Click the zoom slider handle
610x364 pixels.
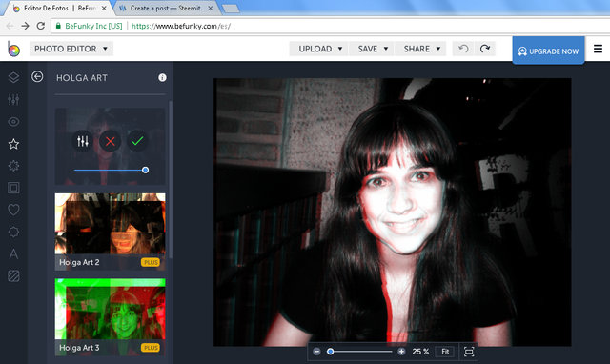331,352
